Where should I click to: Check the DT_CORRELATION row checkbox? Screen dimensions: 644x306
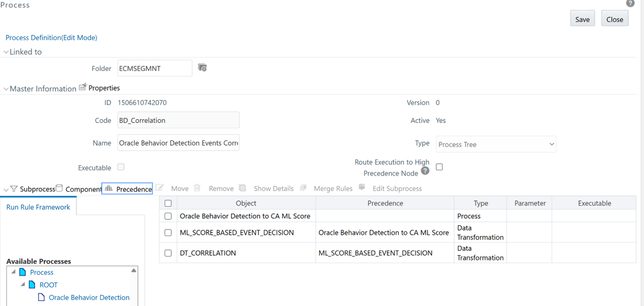[x=168, y=253]
